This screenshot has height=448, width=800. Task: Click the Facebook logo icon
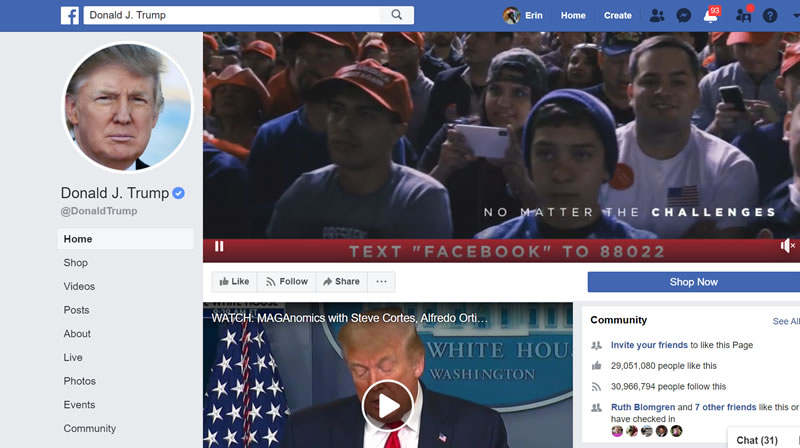[70, 15]
